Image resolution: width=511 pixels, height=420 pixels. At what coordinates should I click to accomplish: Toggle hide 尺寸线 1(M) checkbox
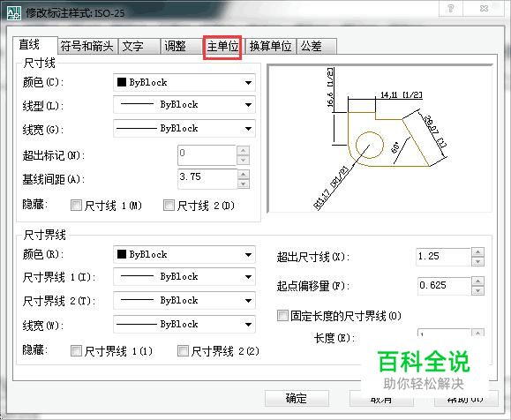point(76,206)
